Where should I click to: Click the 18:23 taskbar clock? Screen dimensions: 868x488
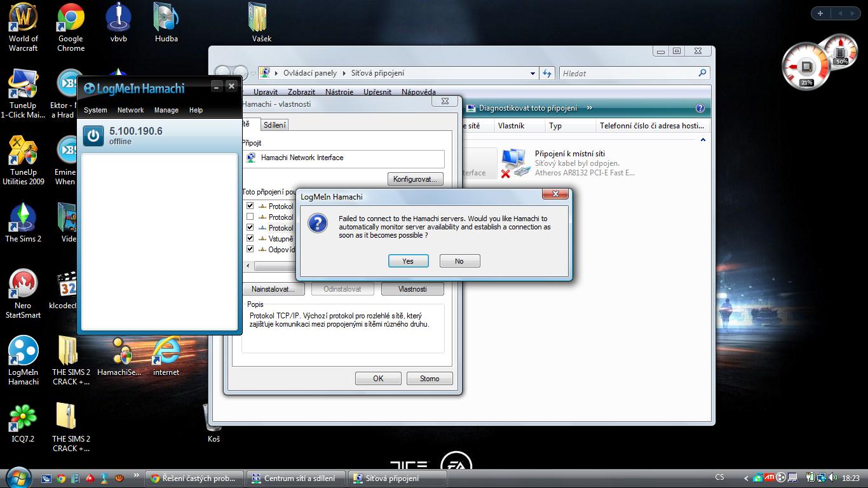pos(850,478)
